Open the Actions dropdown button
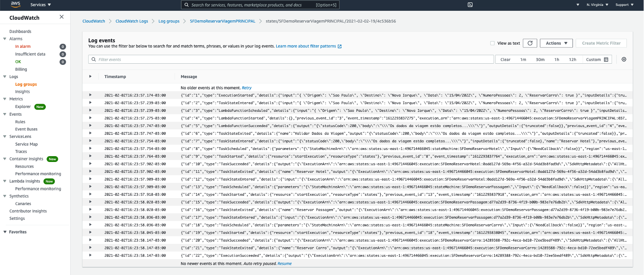Viewport: 644px width, 275px height. click(x=556, y=43)
